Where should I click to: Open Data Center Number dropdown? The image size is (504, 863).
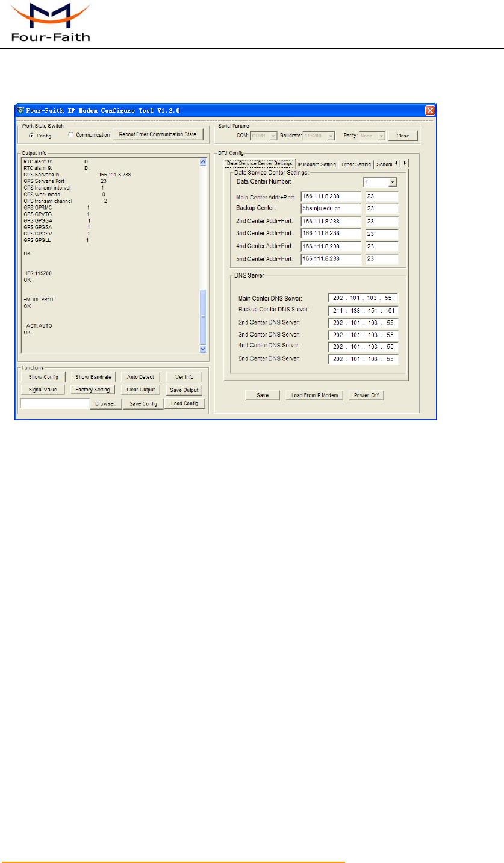click(x=393, y=182)
